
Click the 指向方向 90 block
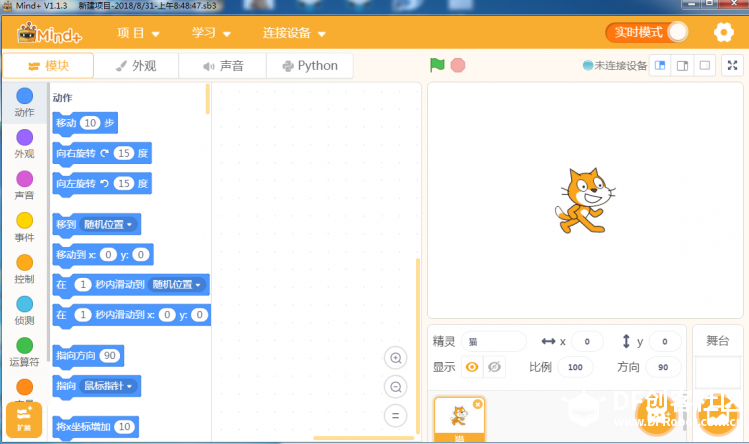click(x=88, y=356)
